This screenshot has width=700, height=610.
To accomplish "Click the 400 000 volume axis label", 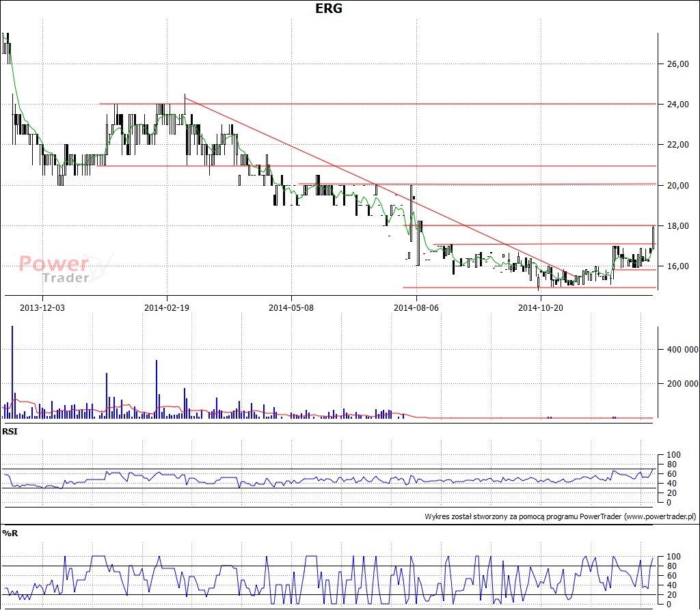I will tap(683, 349).
